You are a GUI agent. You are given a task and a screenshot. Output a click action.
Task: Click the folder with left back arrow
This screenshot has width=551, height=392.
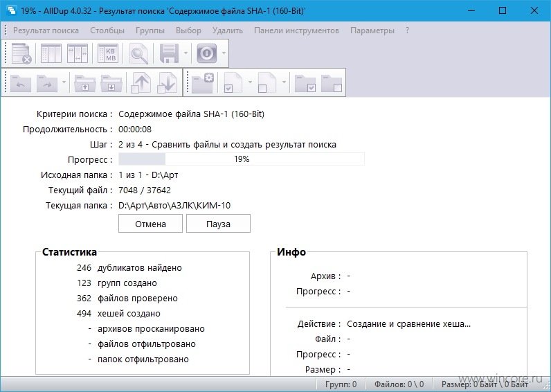coord(21,83)
